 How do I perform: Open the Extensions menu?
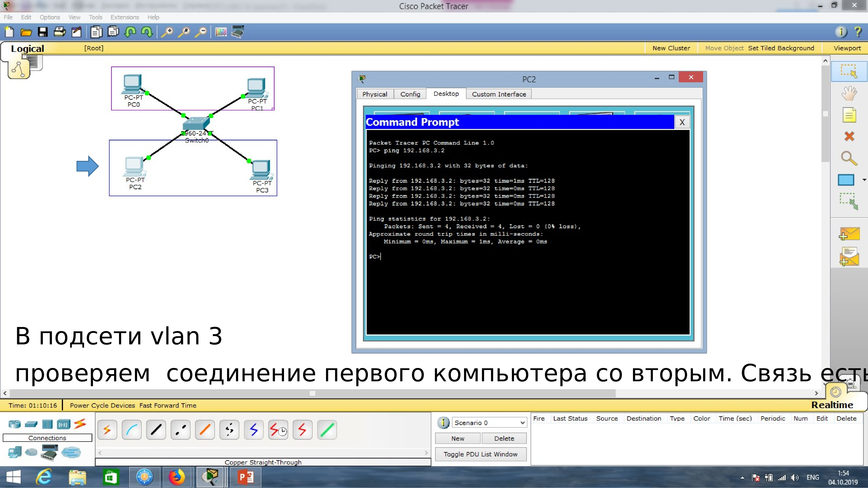coord(124,17)
